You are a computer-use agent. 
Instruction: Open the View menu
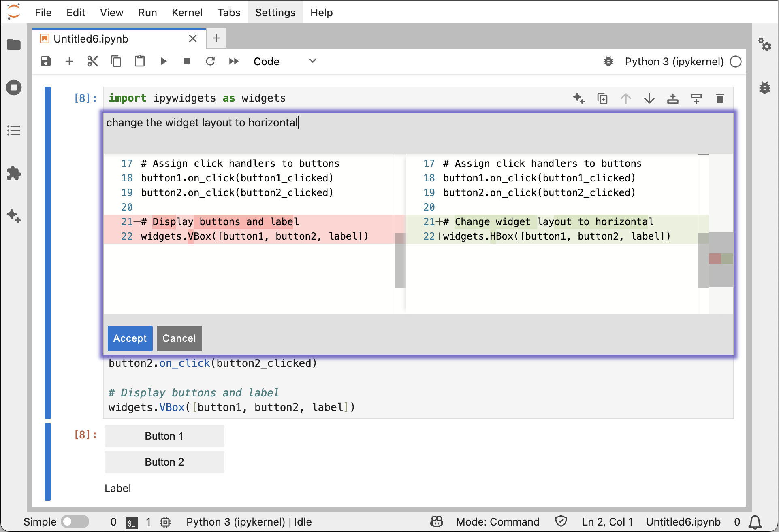coord(111,13)
